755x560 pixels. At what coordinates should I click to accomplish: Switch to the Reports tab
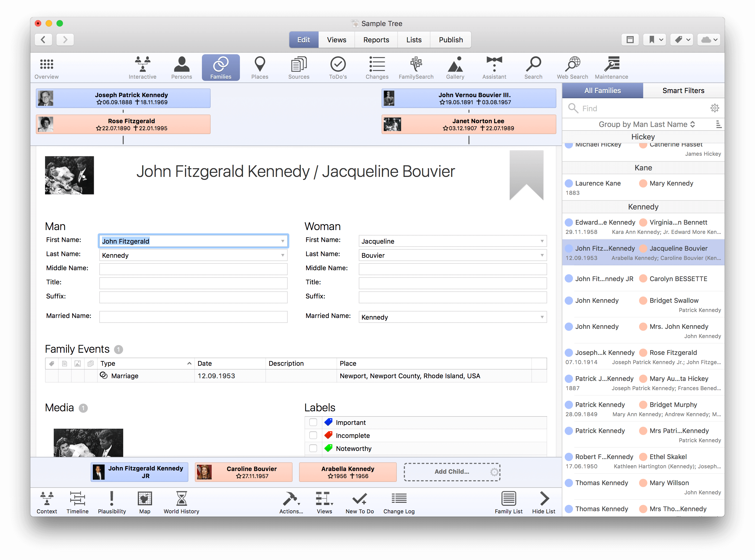[x=376, y=40]
